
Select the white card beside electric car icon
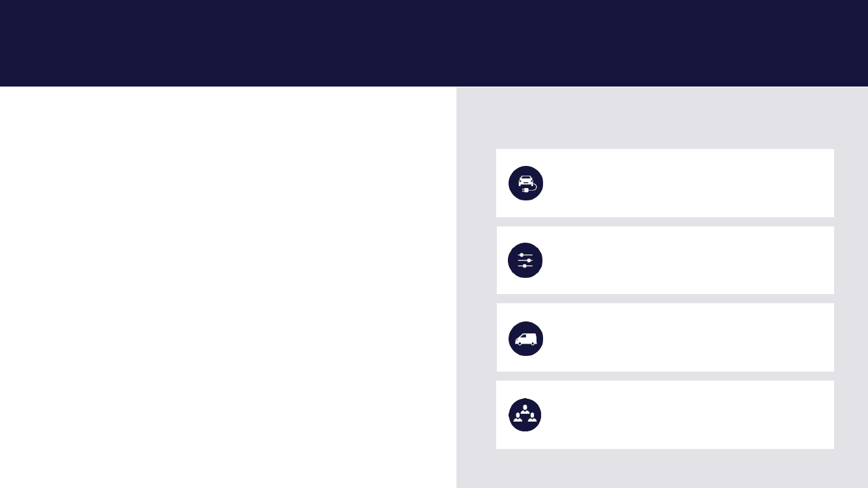point(665,183)
